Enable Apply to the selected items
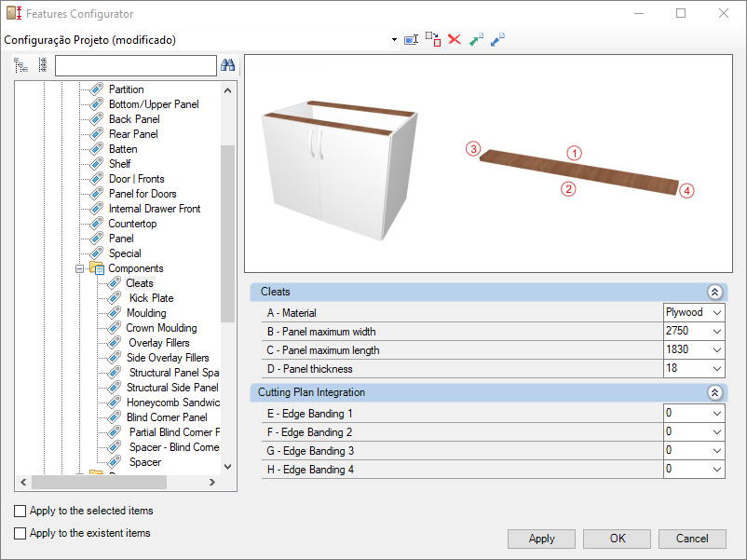The width and height of the screenshot is (747, 560). point(20,511)
